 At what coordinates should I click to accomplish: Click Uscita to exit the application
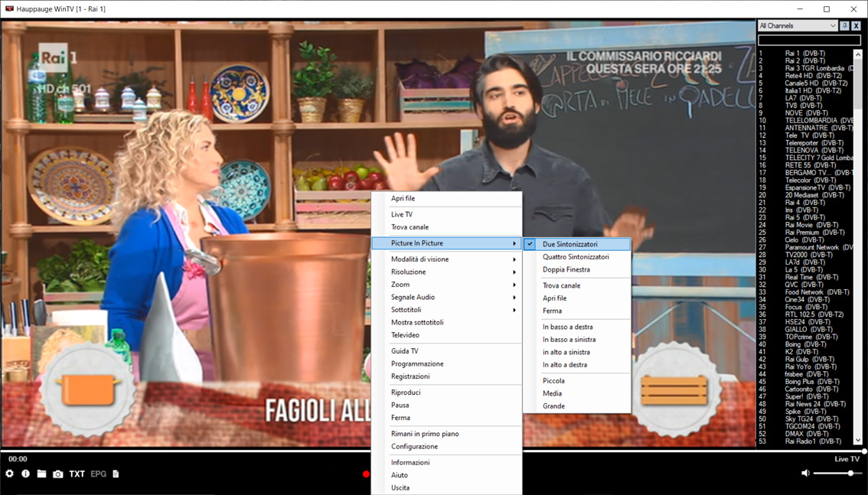click(x=446, y=488)
